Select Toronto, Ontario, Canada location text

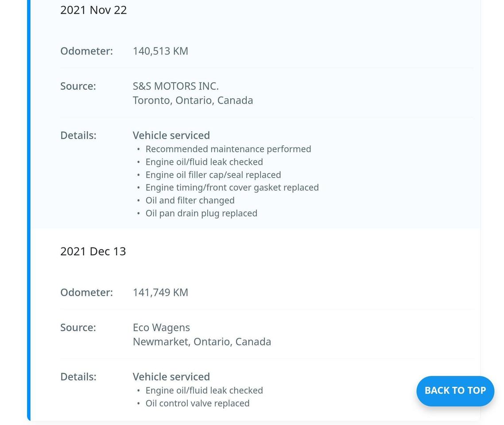(193, 100)
